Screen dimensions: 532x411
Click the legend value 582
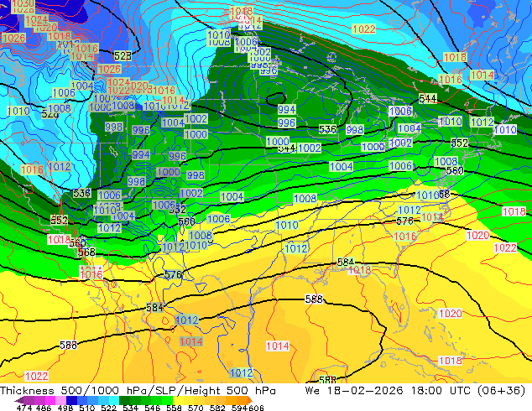[217, 408]
